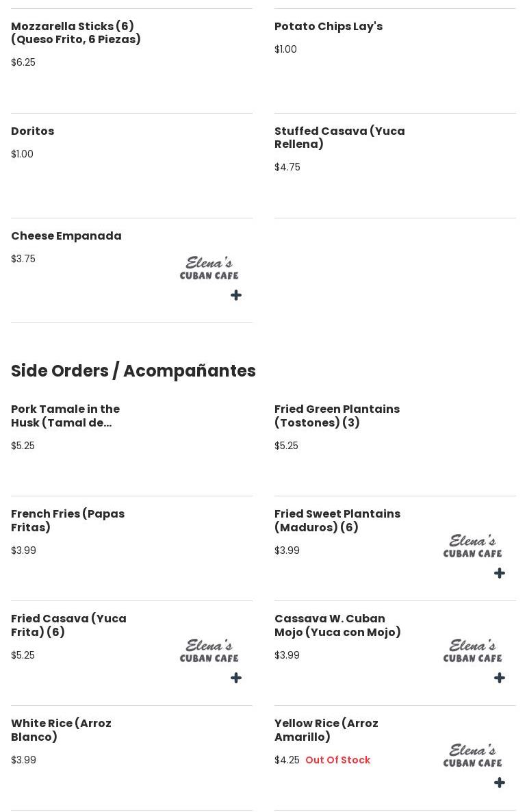Click Fried Sweet Plantains item image
527x812 pixels.
coord(472,546)
